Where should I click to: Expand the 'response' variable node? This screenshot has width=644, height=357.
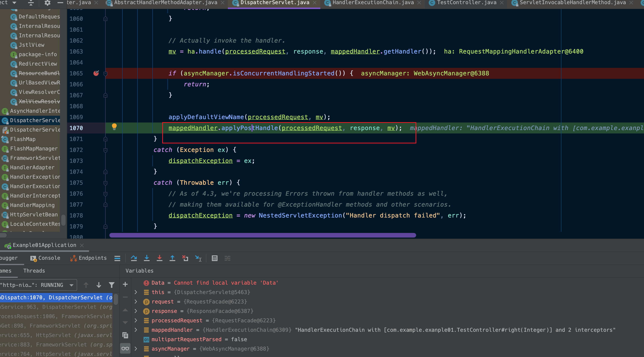136,311
